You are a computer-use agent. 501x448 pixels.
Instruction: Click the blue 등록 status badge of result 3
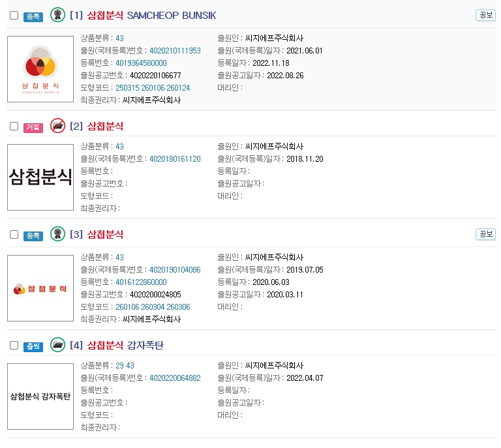(x=33, y=236)
